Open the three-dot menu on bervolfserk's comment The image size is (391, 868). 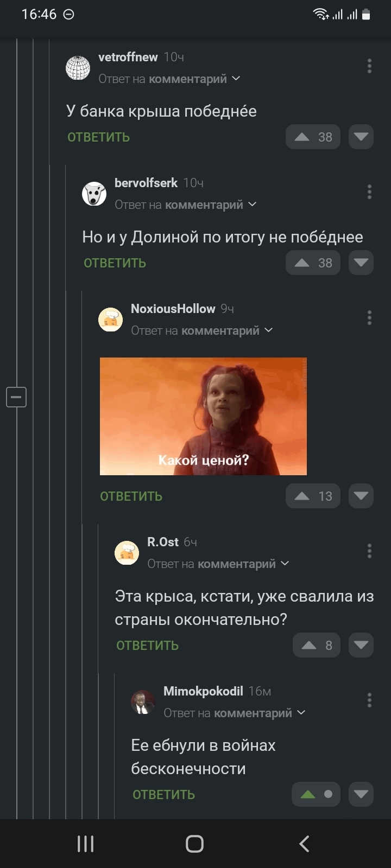(x=369, y=192)
